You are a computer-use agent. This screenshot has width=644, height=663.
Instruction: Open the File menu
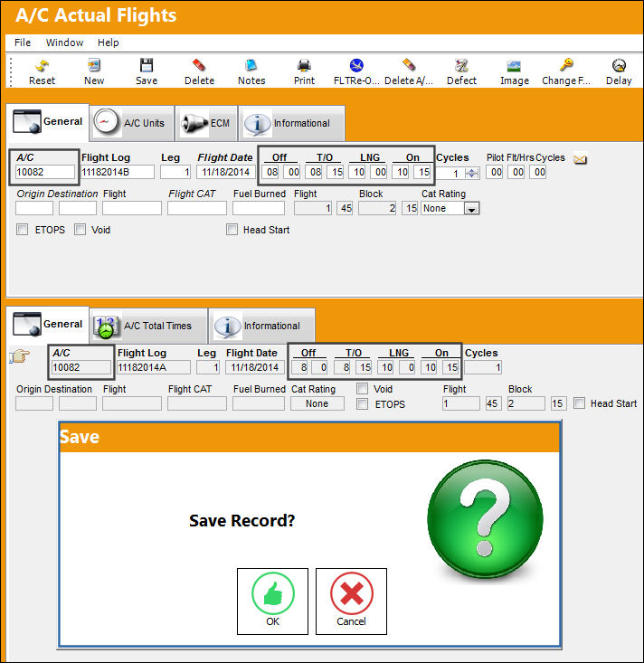click(x=23, y=43)
